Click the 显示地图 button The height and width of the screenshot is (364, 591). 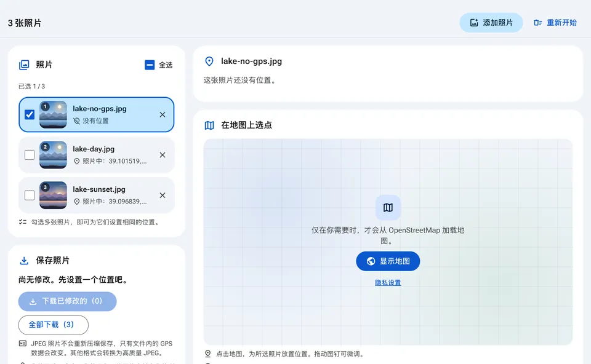point(388,261)
